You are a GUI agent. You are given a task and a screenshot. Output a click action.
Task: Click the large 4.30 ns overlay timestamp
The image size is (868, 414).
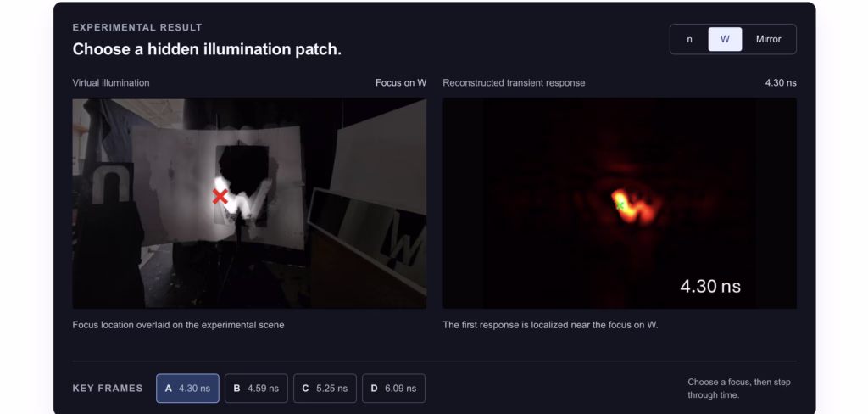click(710, 286)
